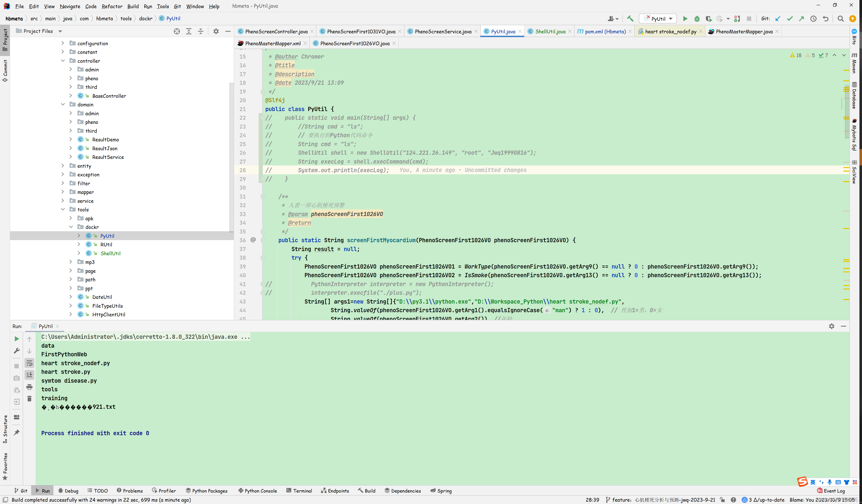Open the Navigate menu
862x504 pixels.
pos(70,6)
